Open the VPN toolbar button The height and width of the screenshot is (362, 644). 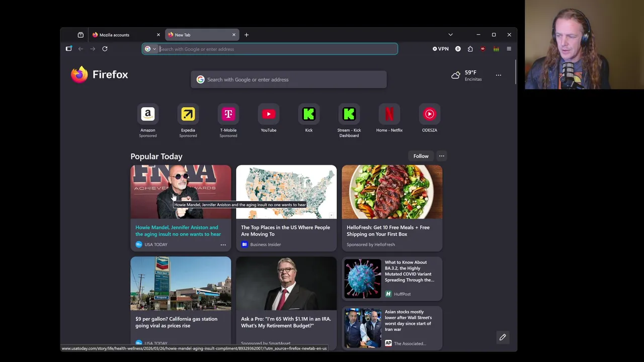pos(441,49)
